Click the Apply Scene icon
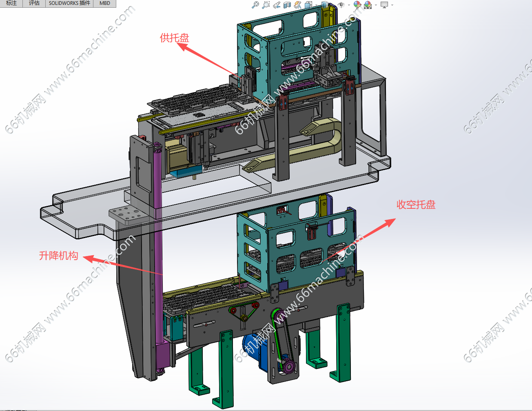This screenshot has width=532, height=411. [x=368, y=5]
